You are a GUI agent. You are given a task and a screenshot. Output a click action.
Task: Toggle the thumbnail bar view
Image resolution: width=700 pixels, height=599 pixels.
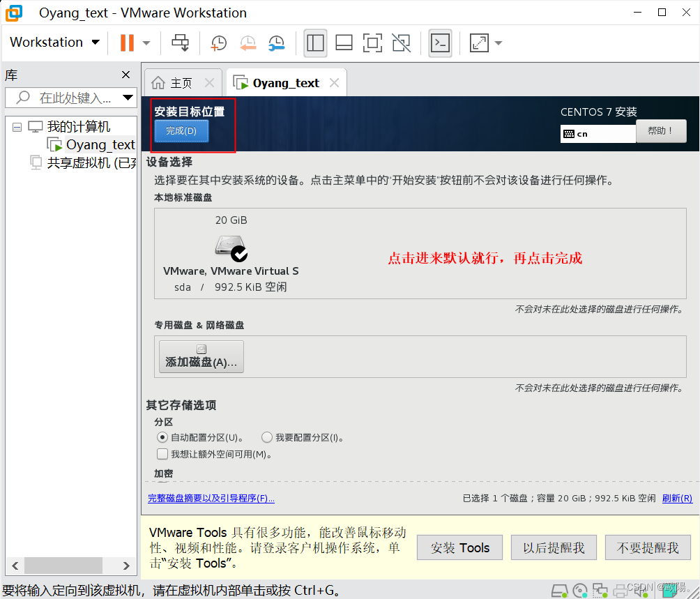[x=344, y=43]
